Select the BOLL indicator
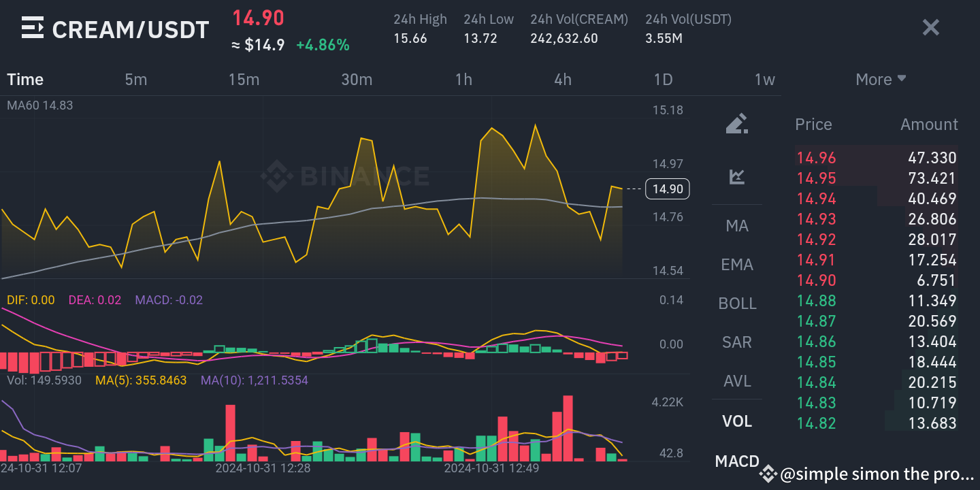 pyautogui.click(x=737, y=303)
